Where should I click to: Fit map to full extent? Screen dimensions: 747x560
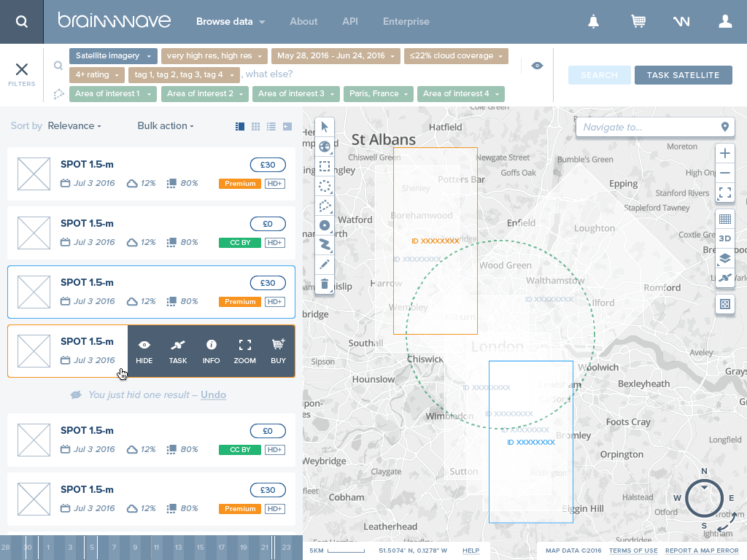click(724, 192)
